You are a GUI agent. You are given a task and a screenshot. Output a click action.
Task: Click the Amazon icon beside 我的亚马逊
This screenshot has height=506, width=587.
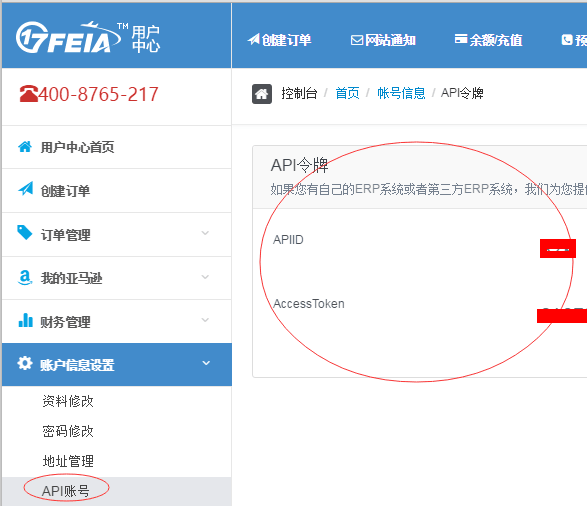click(25, 277)
